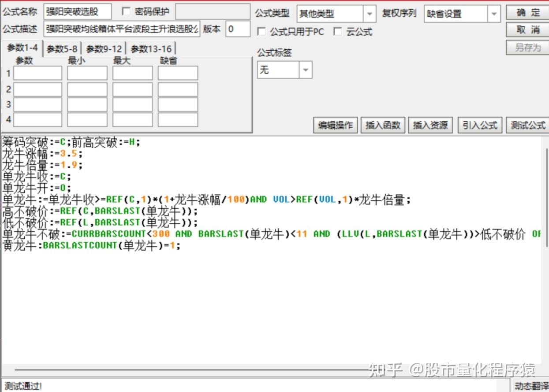
Task: Click the code line 单龙牛开:=O;
Action: pos(37,188)
